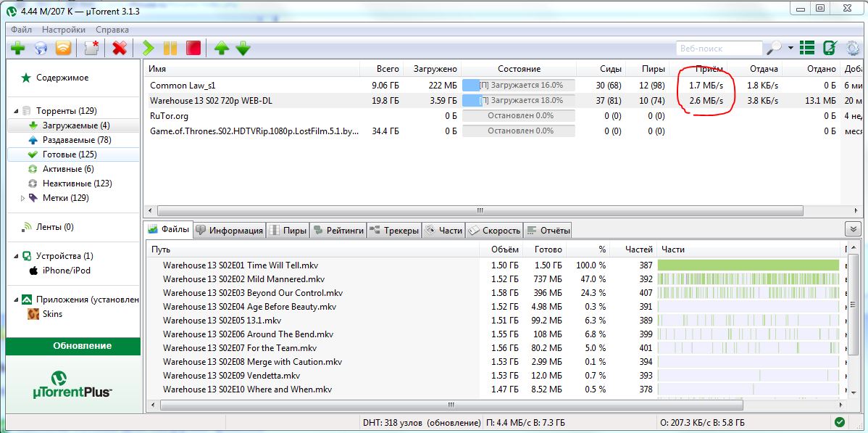Image resolution: width=868 pixels, height=433 pixels.
Task: Select Warehouse 13 S02 720p WEB-DL torrent
Action: [x=211, y=100]
